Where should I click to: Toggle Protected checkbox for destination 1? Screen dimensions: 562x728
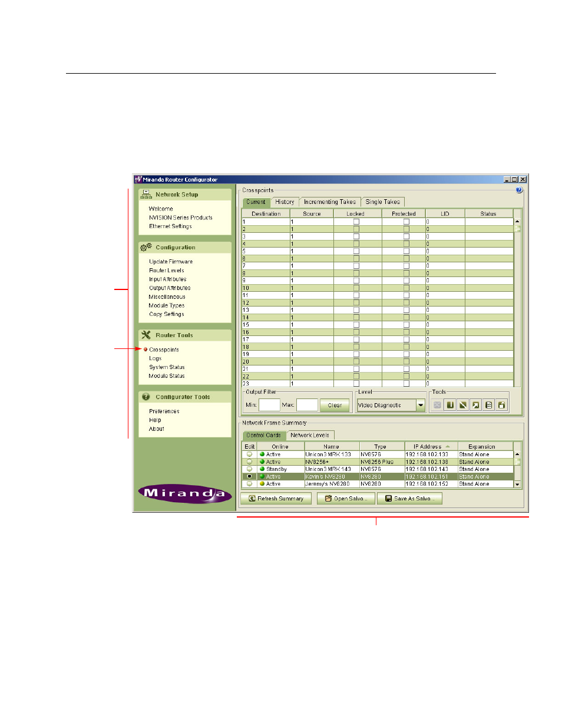pos(406,222)
